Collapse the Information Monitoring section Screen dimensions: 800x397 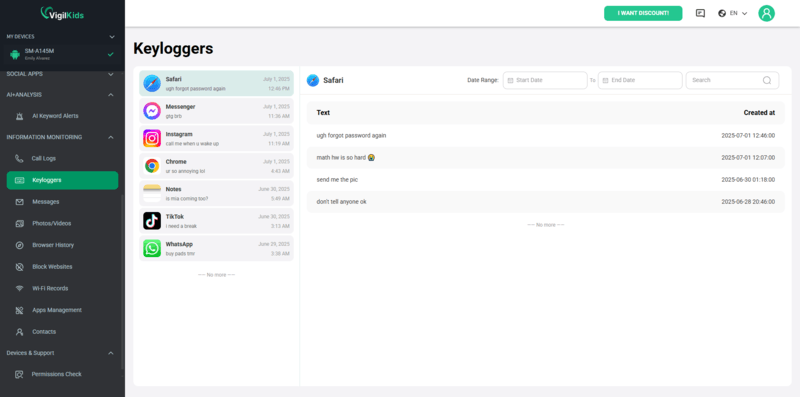click(111, 137)
